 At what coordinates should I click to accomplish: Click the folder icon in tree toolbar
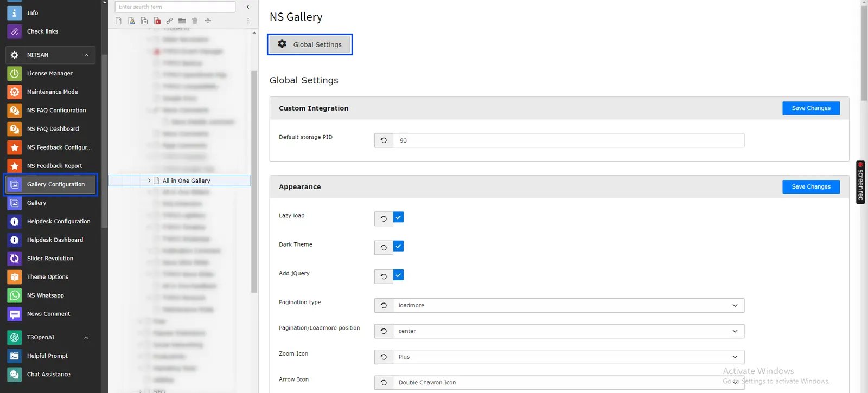point(182,21)
